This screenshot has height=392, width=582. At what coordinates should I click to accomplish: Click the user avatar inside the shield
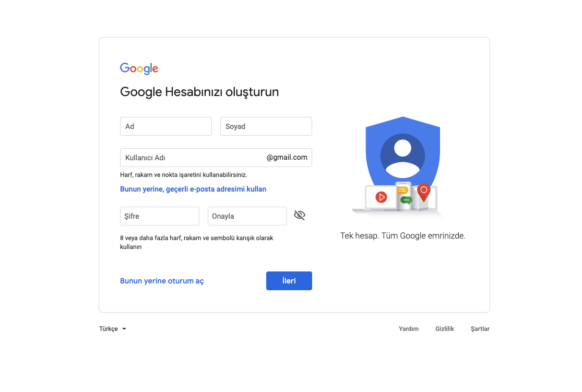pos(403,156)
